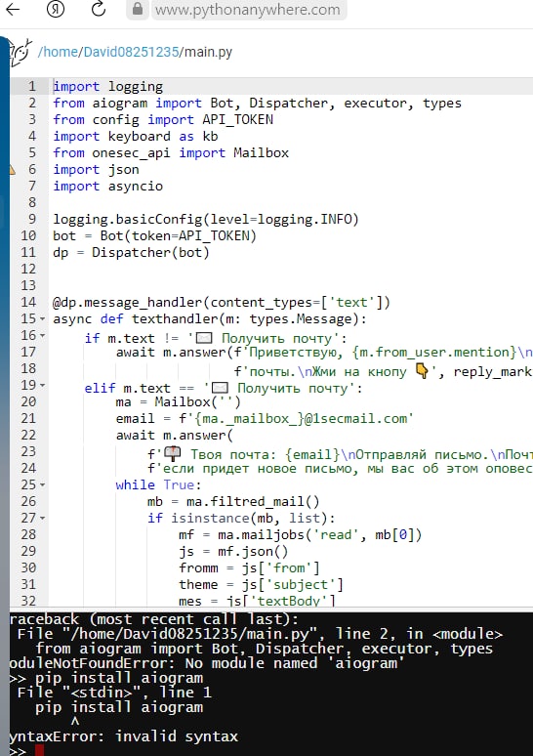Click 'from onesec_api import Mailbox' line
Viewport: 533px width, 756px height.
click(x=171, y=152)
